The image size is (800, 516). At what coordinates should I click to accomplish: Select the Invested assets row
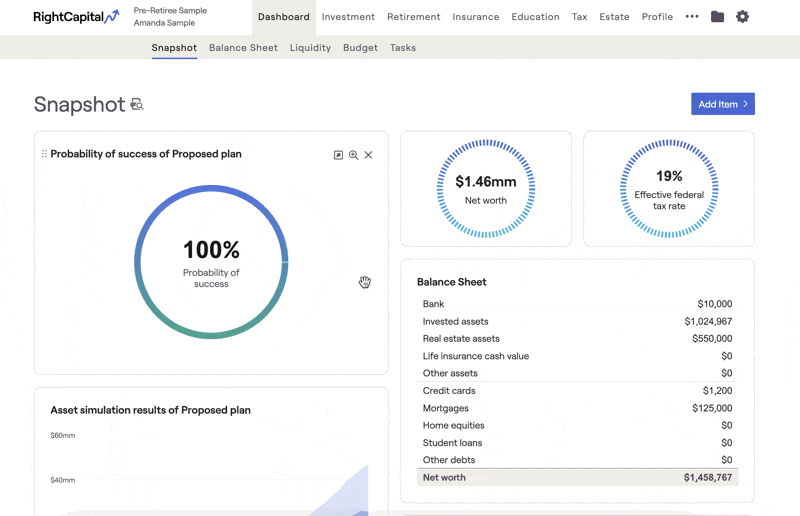point(578,321)
